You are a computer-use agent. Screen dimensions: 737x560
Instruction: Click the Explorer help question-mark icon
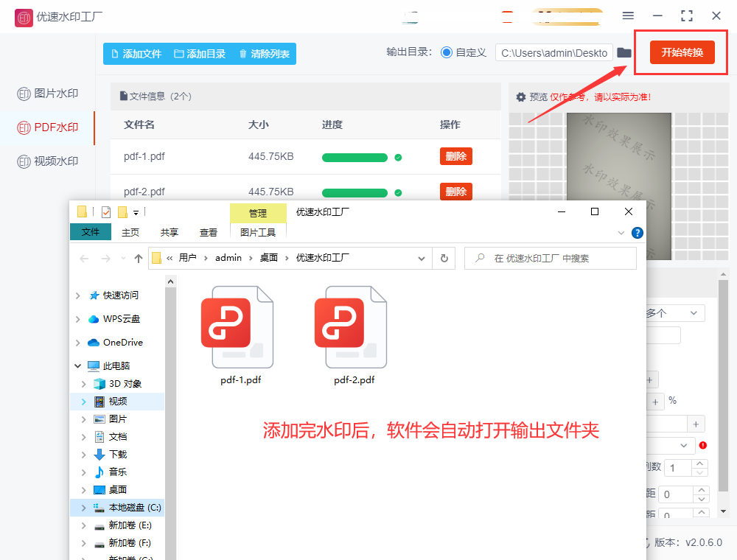[x=638, y=233]
